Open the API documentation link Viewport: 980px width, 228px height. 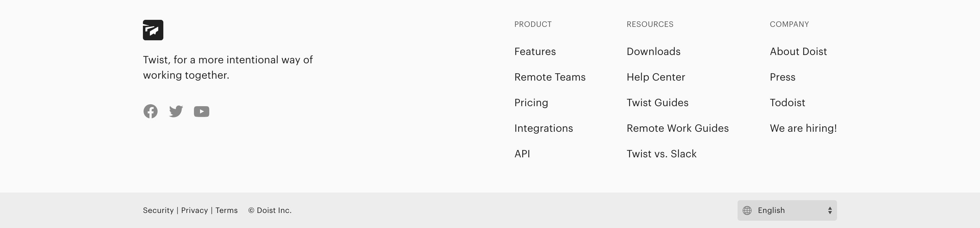(x=522, y=153)
